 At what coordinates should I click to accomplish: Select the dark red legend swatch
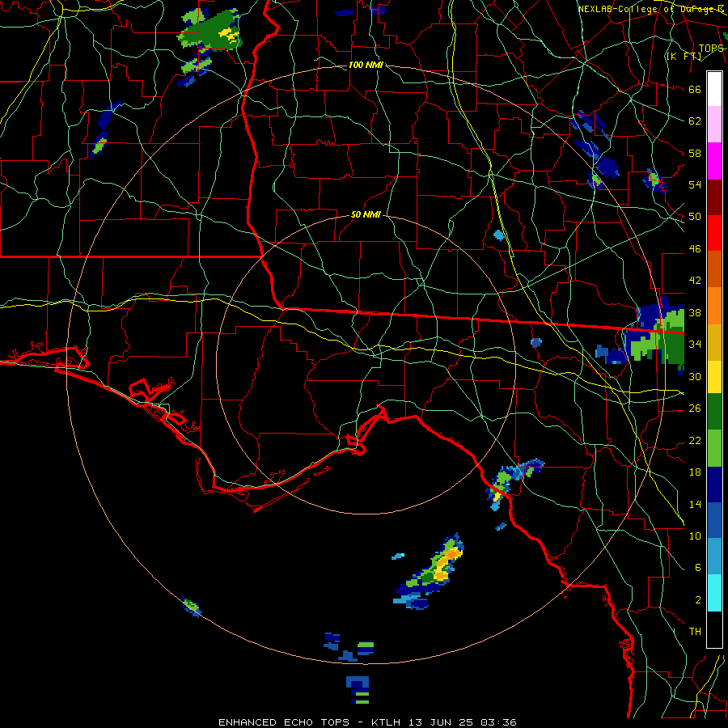pyautogui.click(x=714, y=197)
